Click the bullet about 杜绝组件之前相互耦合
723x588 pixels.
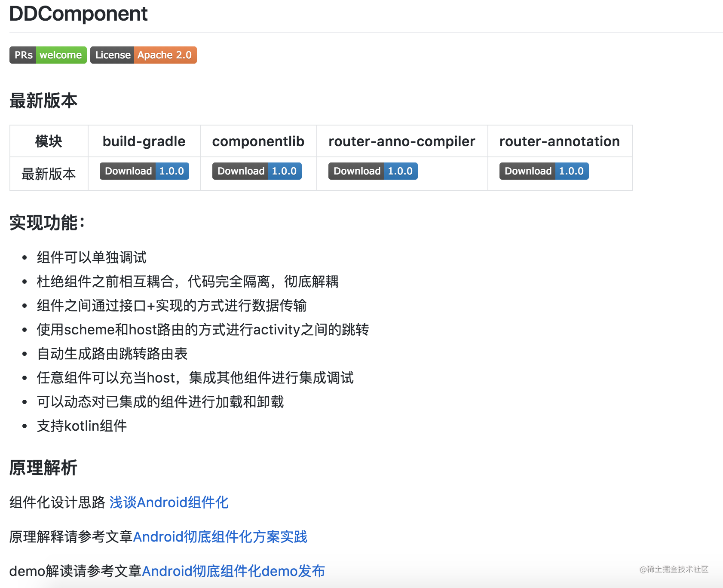(188, 282)
